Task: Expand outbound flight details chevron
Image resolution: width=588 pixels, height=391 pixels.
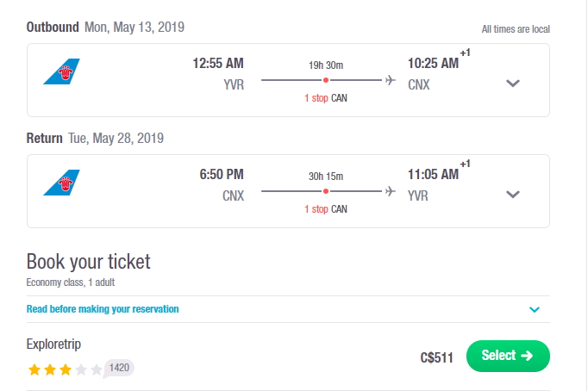Action: (513, 84)
